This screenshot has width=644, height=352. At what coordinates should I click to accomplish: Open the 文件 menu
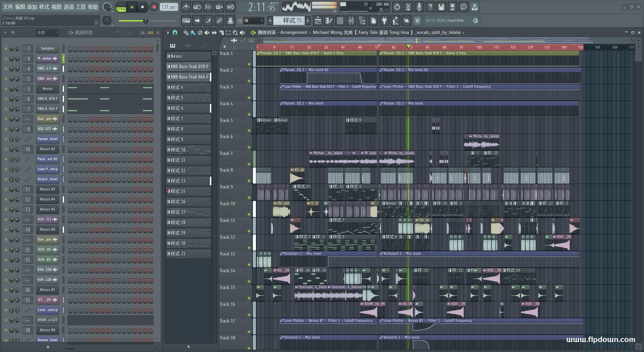pos(8,7)
